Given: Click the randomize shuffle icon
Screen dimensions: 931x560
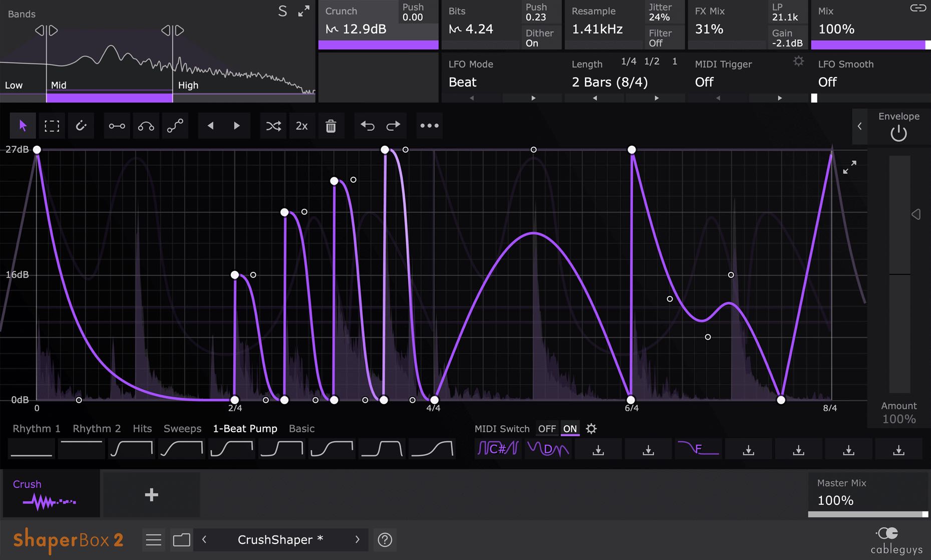Looking at the screenshot, I should pyautogui.click(x=273, y=126).
